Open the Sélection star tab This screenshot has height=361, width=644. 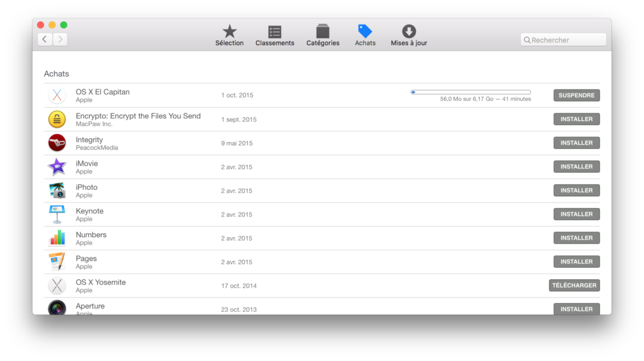click(x=229, y=35)
